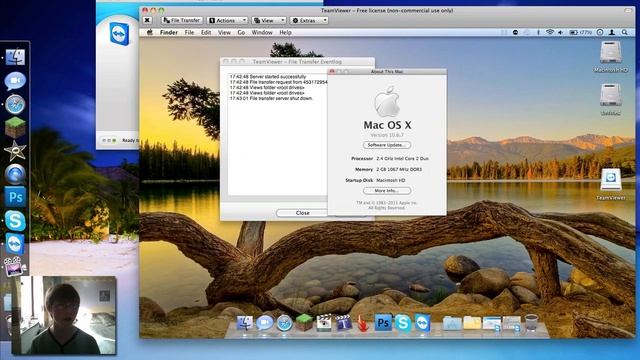Open the View menu in the Finder menu bar
Image resolution: width=640 pixels, height=360 pixels.
224,32
